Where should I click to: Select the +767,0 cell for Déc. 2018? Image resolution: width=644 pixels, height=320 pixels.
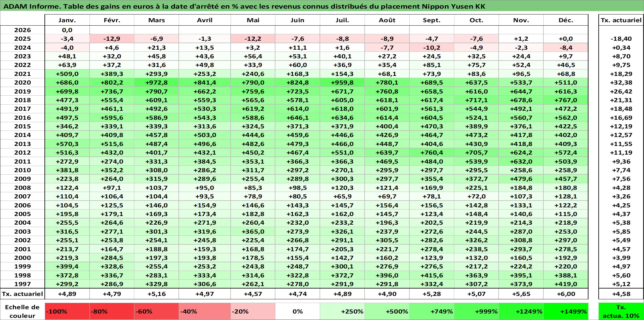pyautogui.click(x=566, y=100)
